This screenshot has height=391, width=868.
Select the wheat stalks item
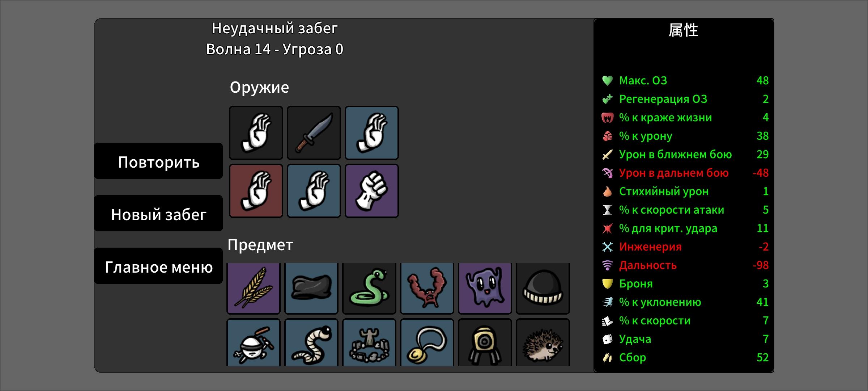point(254,288)
